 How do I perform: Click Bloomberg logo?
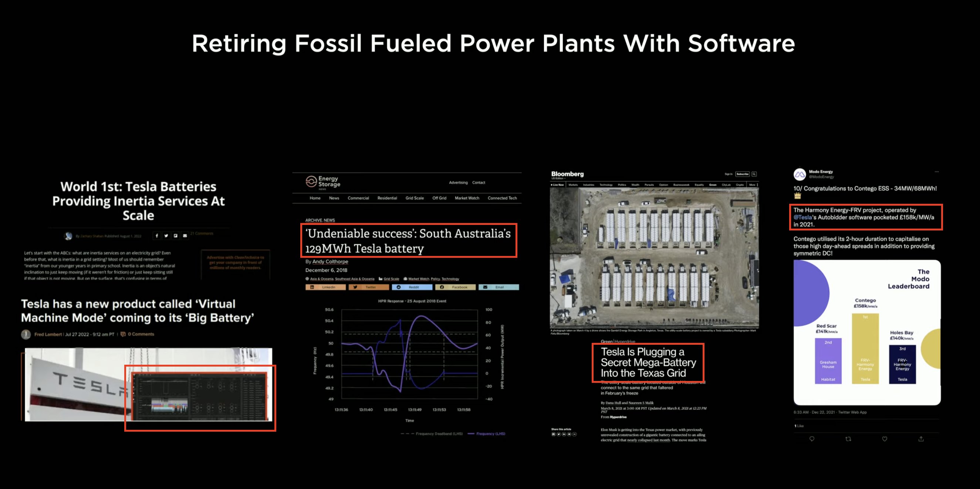point(568,174)
